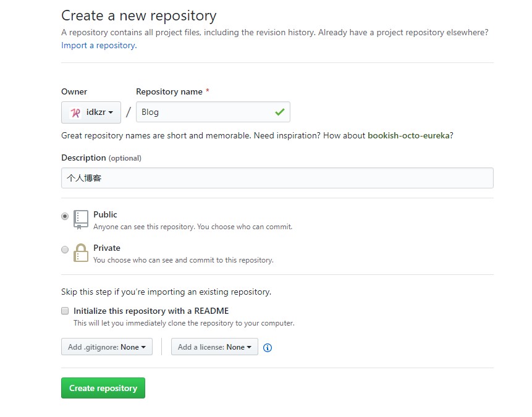Open the Add a license None dropdown
Screen dimensions: 532x417
214,347
